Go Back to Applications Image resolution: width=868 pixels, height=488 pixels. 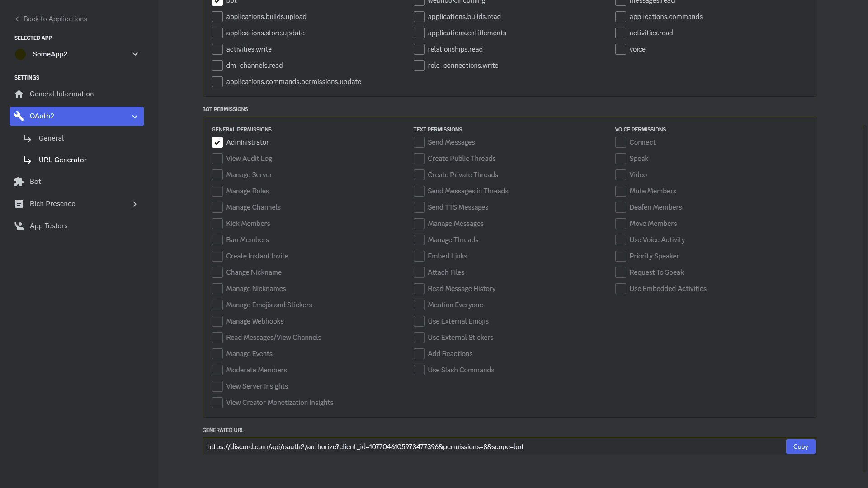point(51,19)
